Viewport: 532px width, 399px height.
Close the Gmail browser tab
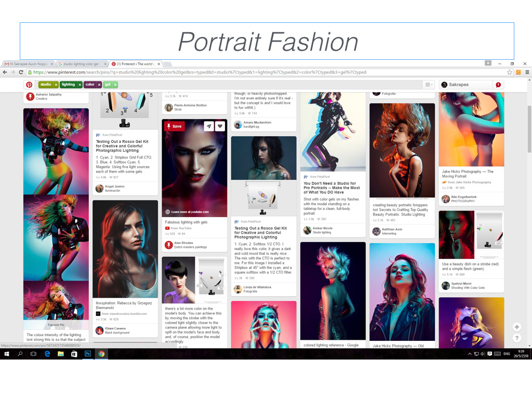[52, 64]
